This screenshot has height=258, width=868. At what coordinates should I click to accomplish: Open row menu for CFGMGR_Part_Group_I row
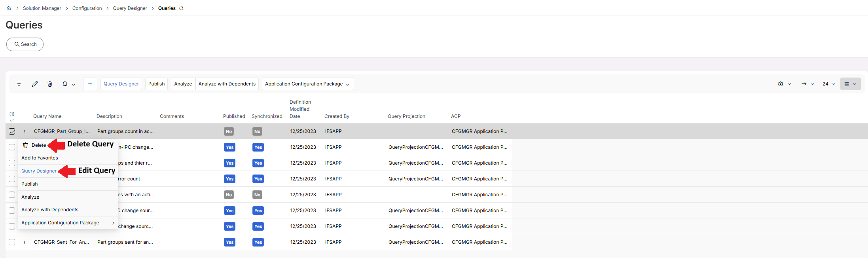pyautogui.click(x=25, y=132)
